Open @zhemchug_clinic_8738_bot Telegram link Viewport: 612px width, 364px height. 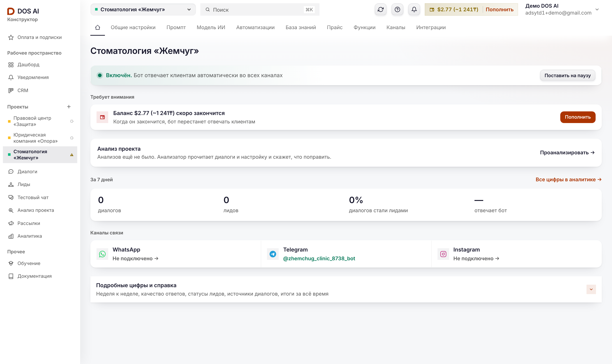(319, 258)
